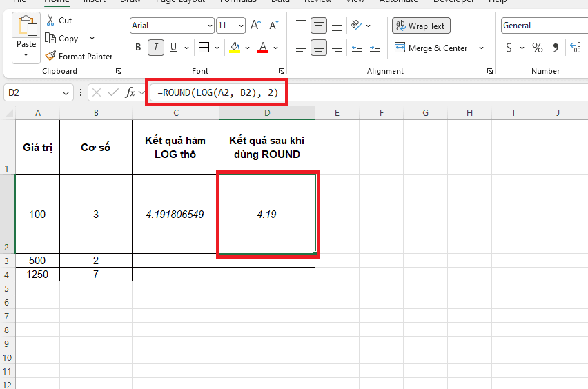Click the Copy icon
The width and height of the screenshot is (588, 389).
click(x=50, y=38)
